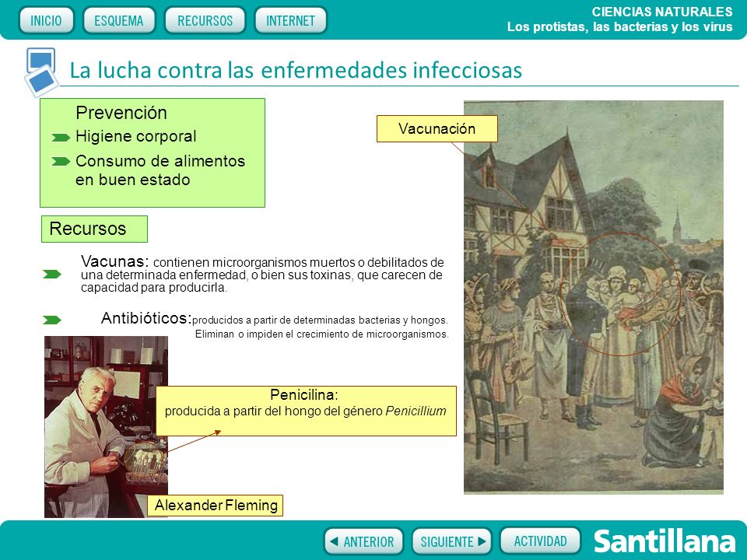The image size is (747, 560).
Task: Go to previous slide with ANTERIOR
Action: [363, 541]
